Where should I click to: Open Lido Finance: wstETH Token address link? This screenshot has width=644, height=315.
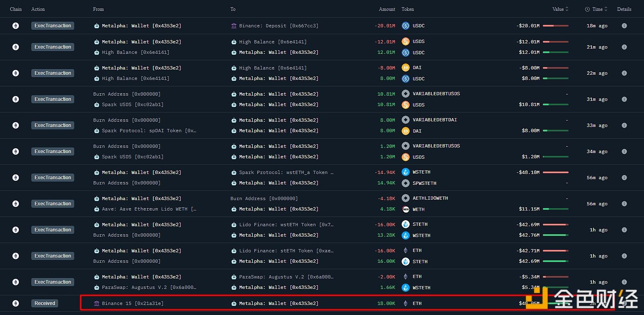click(x=286, y=225)
